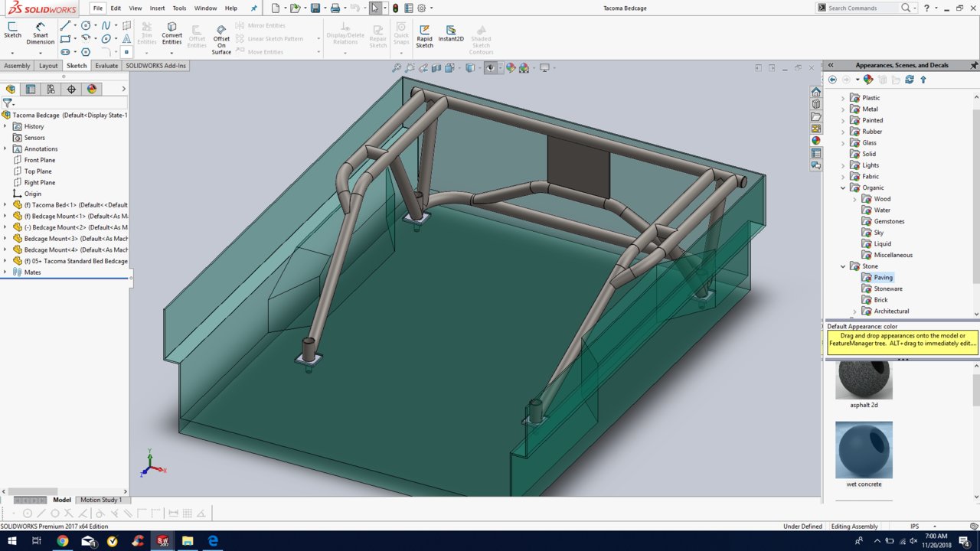Open the File menu

pos(98,8)
